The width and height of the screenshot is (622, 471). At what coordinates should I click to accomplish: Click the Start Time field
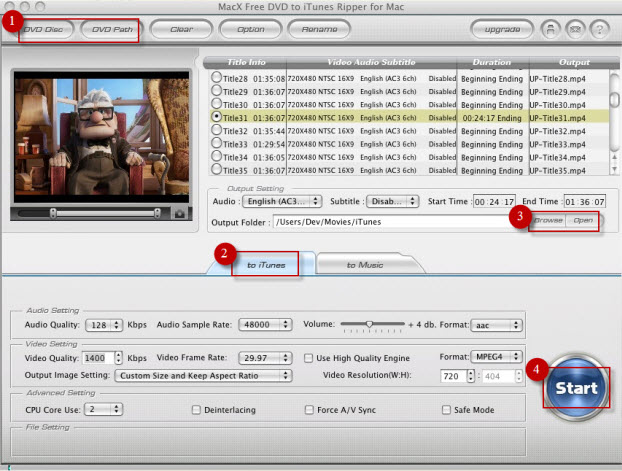(x=494, y=202)
